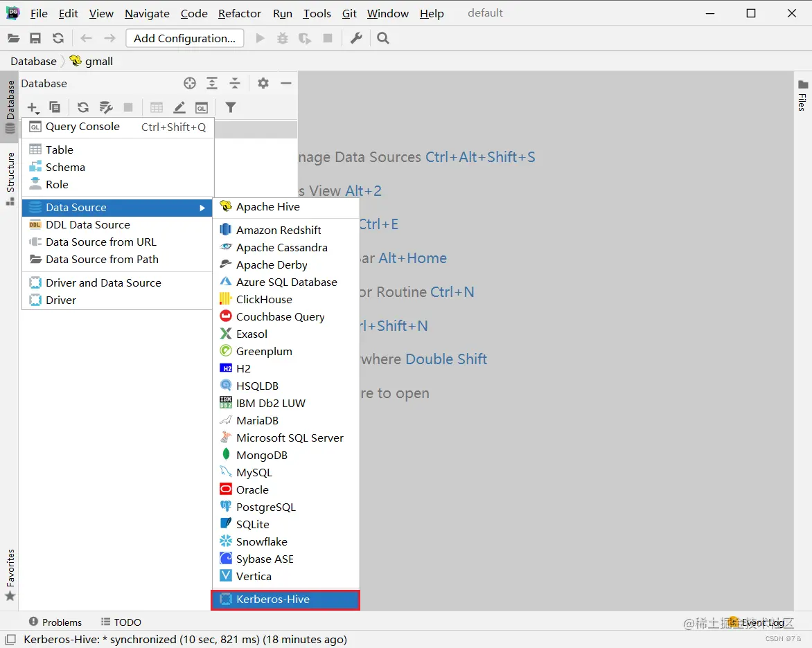This screenshot has height=648, width=812.
Task: Open Database panel gear options
Action: pos(263,83)
